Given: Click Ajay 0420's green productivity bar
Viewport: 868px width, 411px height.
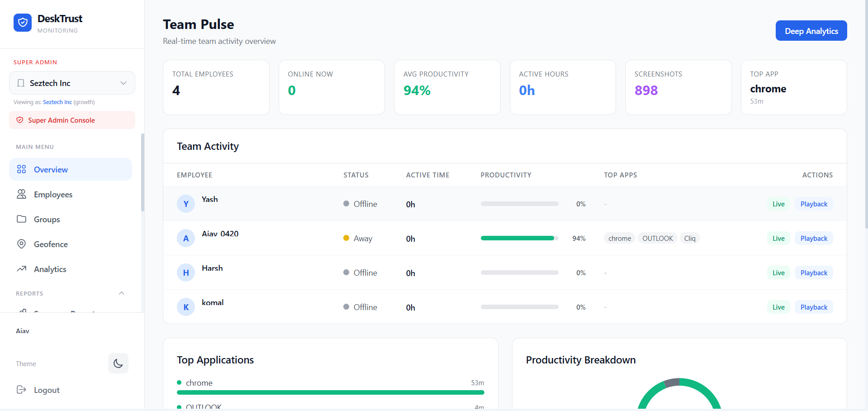Looking at the screenshot, I should point(517,238).
